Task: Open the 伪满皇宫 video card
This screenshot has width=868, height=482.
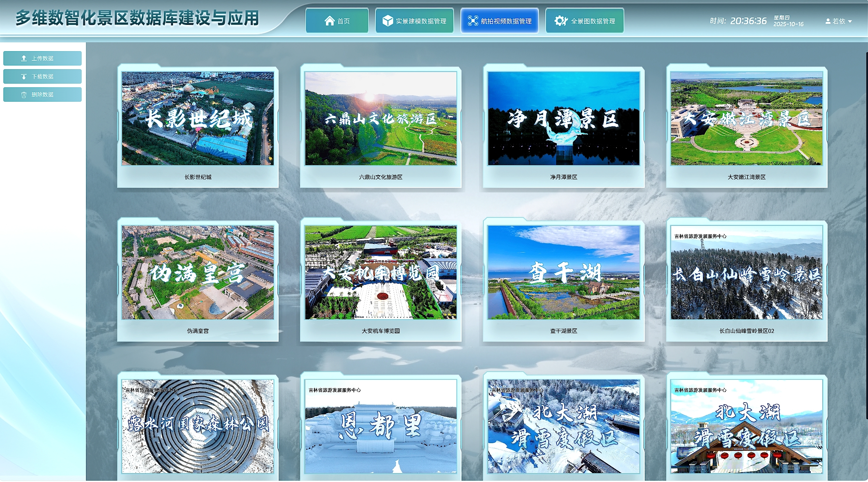Action: [198, 272]
